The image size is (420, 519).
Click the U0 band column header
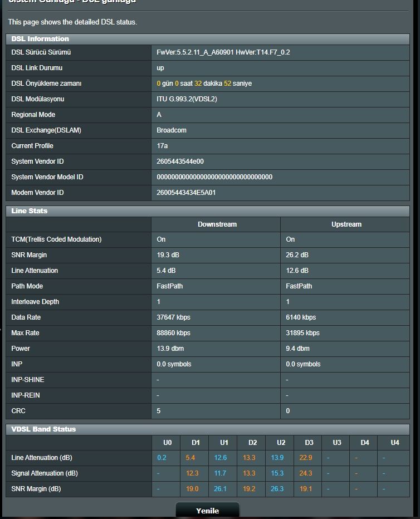(168, 443)
